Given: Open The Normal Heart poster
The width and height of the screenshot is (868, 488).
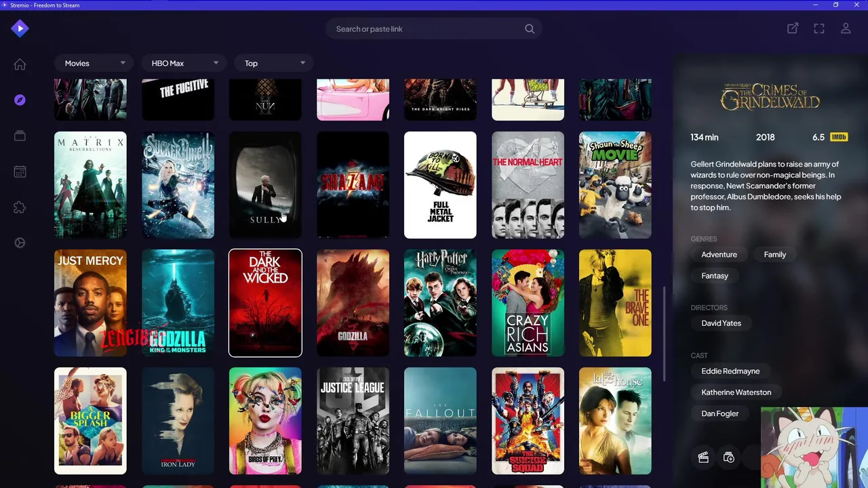Looking at the screenshot, I should pyautogui.click(x=528, y=185).
